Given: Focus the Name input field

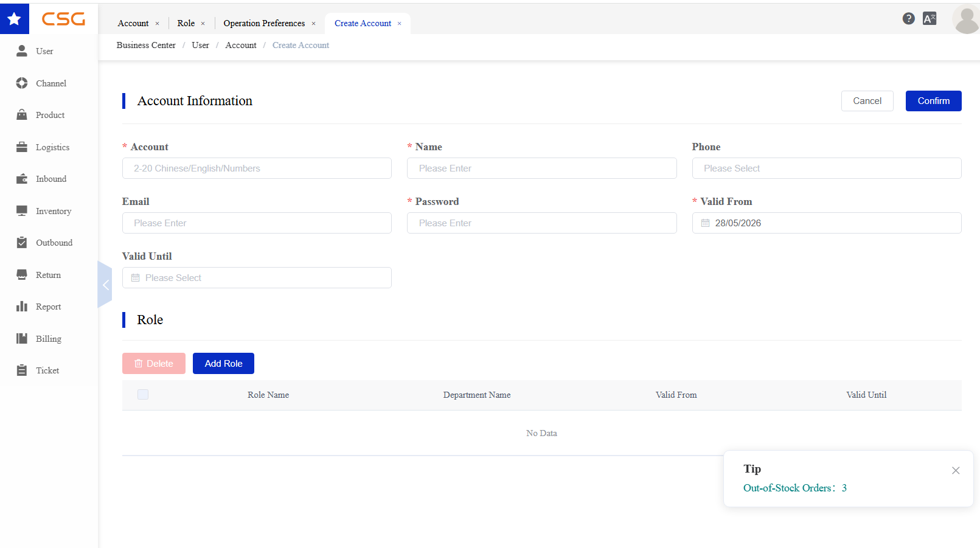Looking at the screenshot, I should (x=541, y=168).
